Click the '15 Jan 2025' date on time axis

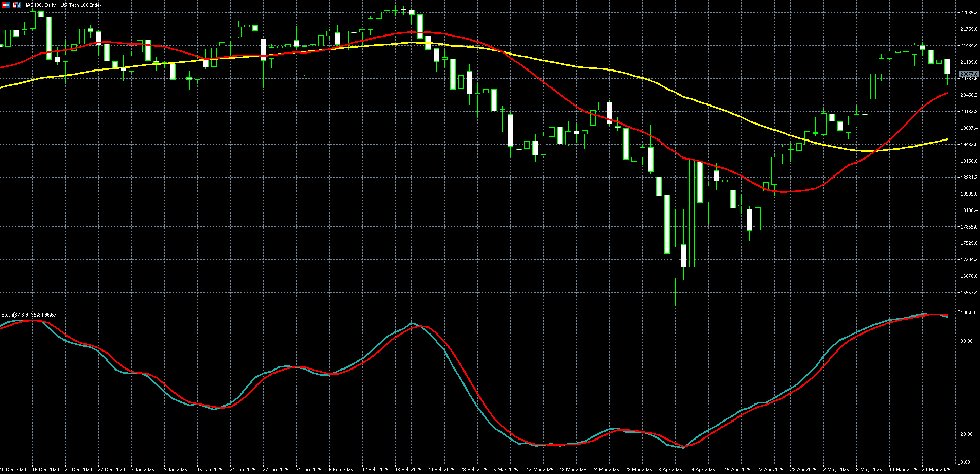[x=210, y=470]
